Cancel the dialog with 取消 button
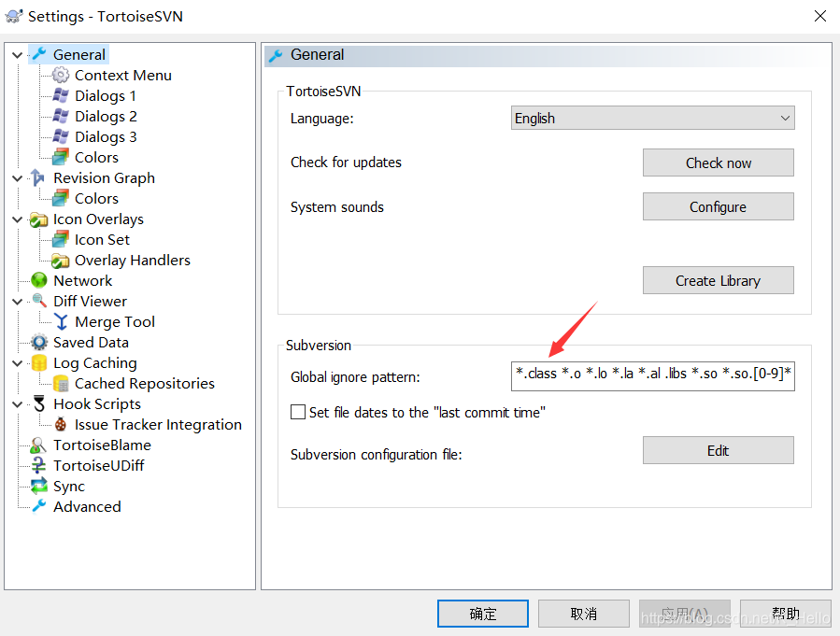 (583, 614)
